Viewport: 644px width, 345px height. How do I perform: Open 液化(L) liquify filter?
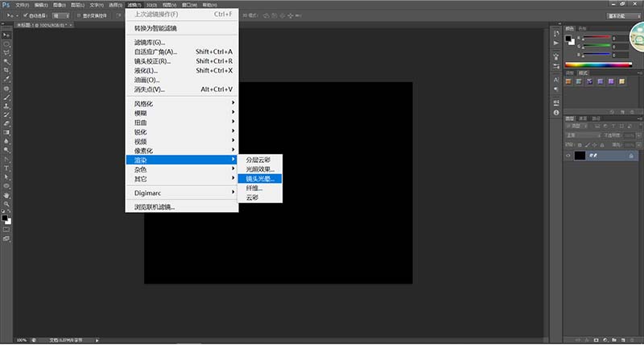click(x=182, y=70)
